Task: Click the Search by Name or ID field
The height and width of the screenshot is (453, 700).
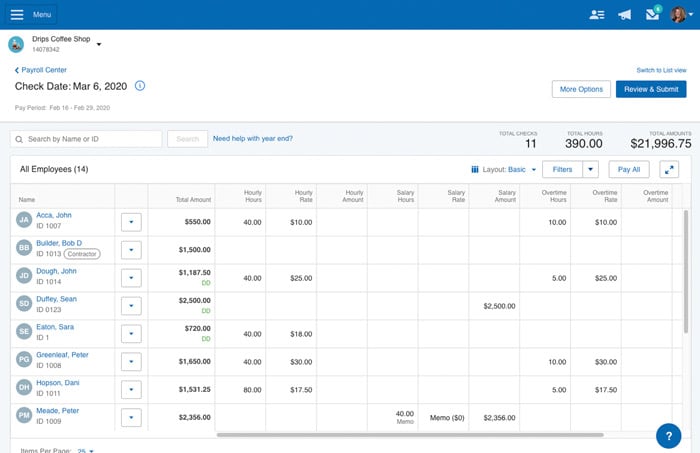Action: tap(86, 139)
